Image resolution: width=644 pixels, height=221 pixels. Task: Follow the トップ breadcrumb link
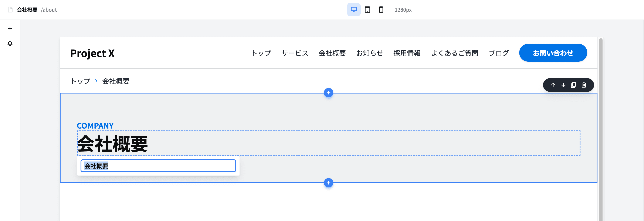point(80,81)
